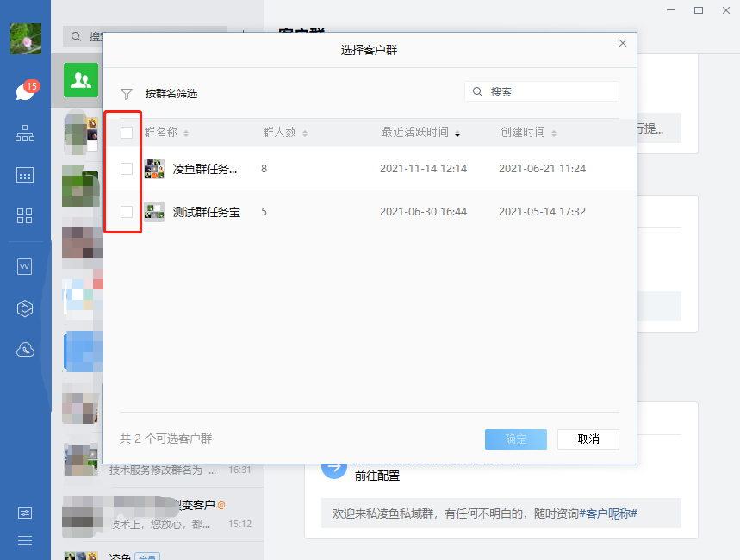The image size is (740, 560).
Task: Tick the select-all checkbox in table header
Action: click(x=127, y=133)
